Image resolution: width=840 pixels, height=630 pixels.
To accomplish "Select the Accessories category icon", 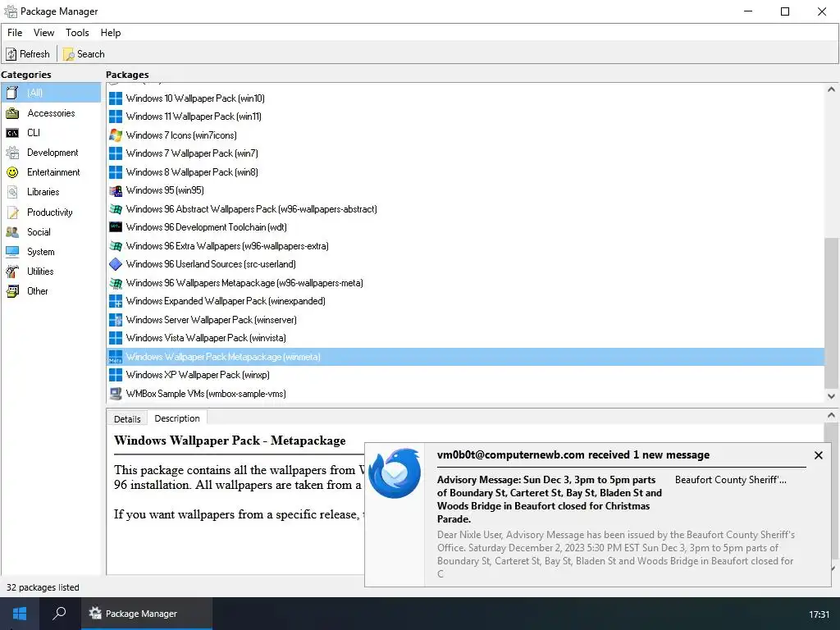I will click(x=12, y=113).
